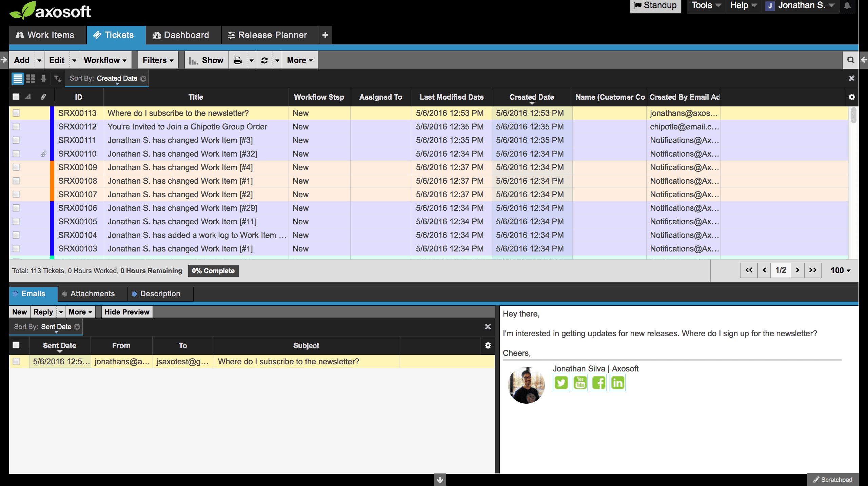This screenshot has width=868, height=486.
Task: Click the notifications bell icon
Action: [x=847, y=6]
